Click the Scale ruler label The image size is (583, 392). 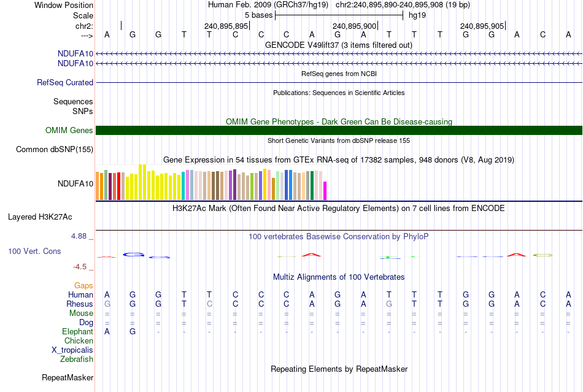(83, 15)
